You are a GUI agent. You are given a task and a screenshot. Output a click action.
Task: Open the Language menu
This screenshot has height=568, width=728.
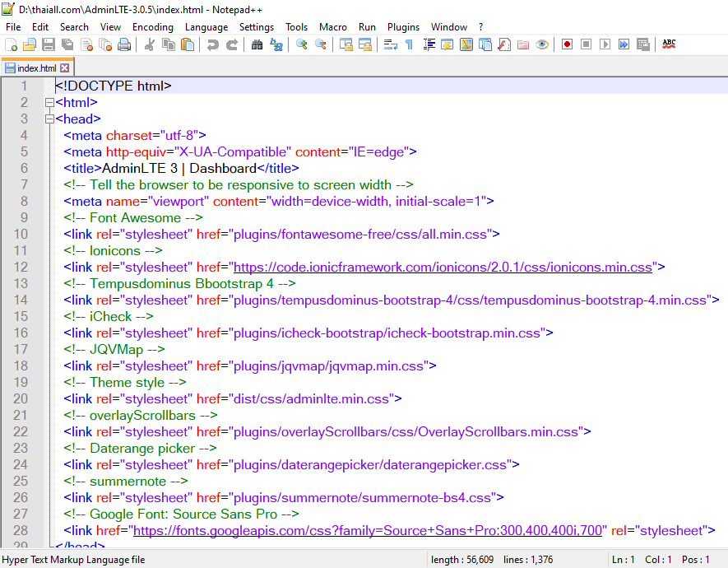point(206,27)
